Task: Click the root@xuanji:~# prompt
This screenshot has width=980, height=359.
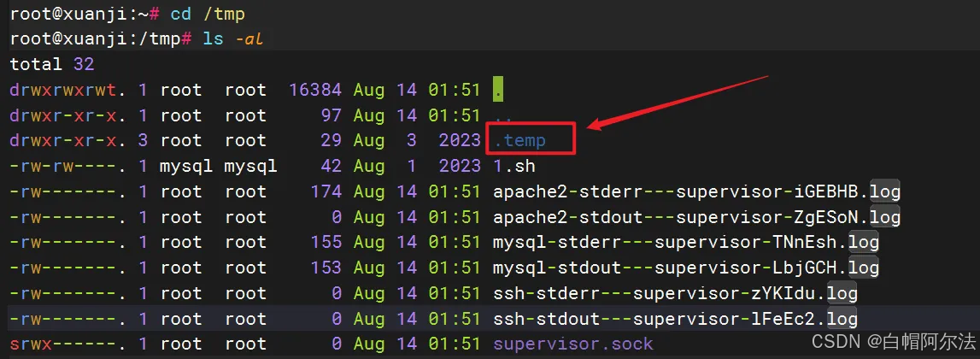Action: [x=85, y=14]
